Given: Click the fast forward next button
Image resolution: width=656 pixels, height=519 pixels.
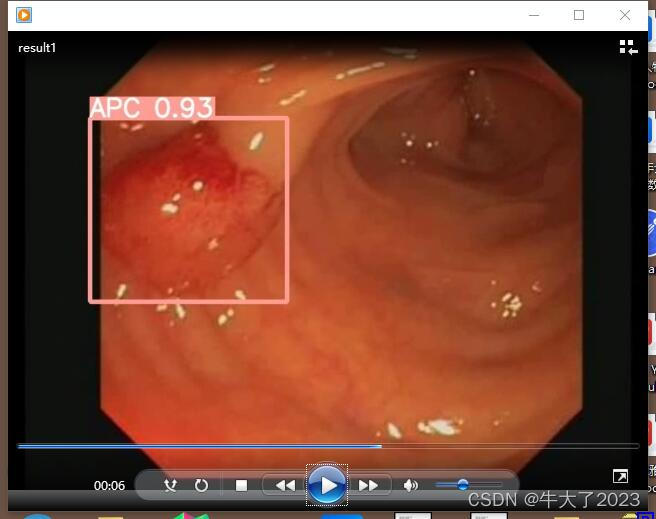Looking at the screenshot, I should (369, 485).
